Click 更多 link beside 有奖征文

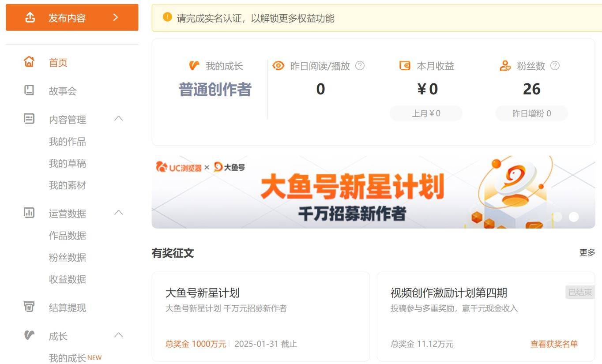click(587, 253)
